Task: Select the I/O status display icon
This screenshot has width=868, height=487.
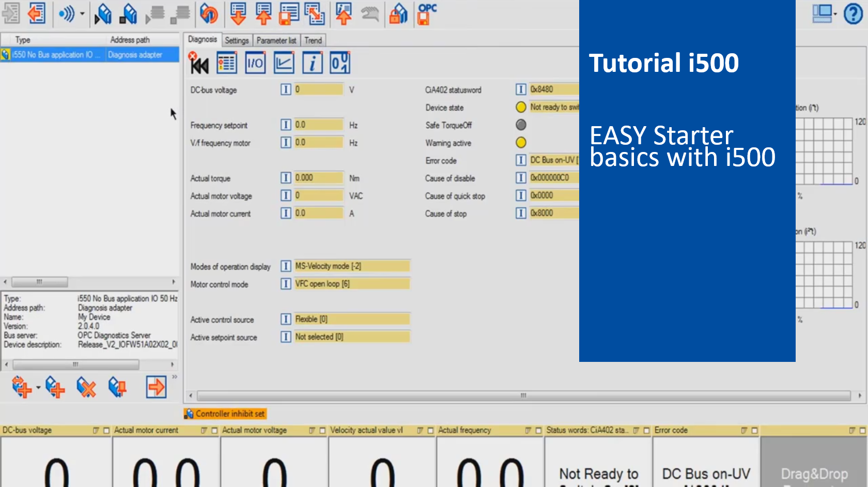Action: point(255,62)
